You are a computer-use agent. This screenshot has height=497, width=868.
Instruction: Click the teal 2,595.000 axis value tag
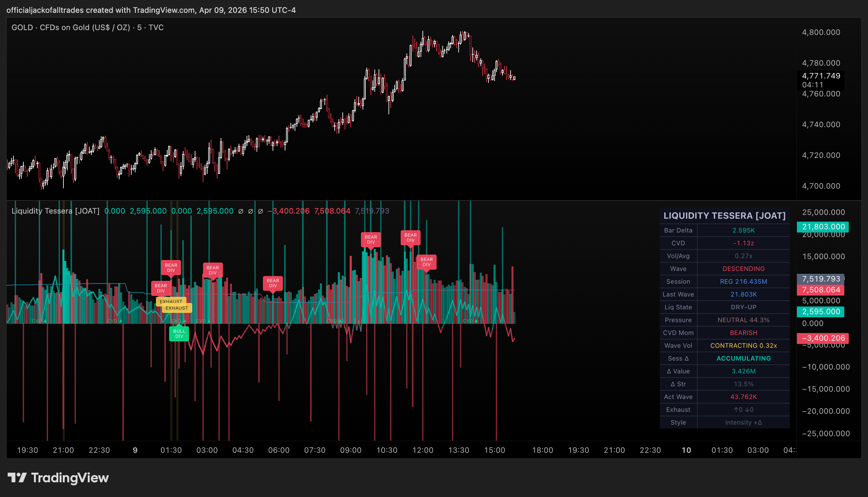coord(821,312)
